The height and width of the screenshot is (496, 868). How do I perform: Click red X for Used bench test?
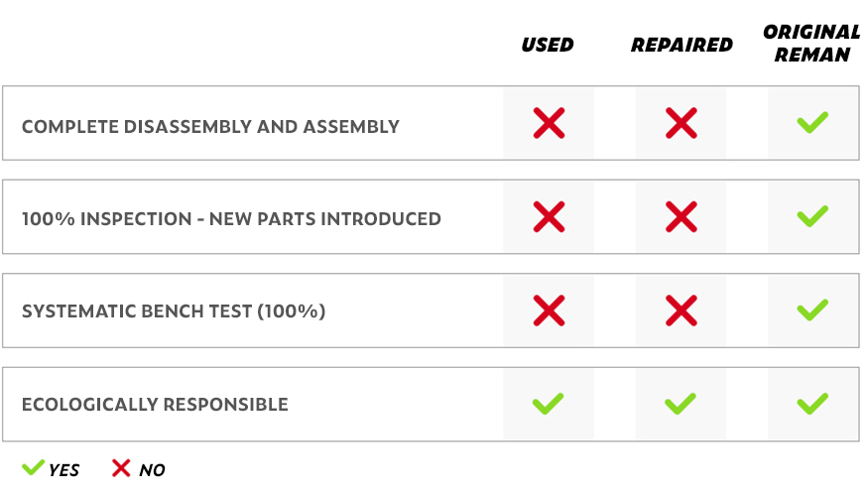549,310
